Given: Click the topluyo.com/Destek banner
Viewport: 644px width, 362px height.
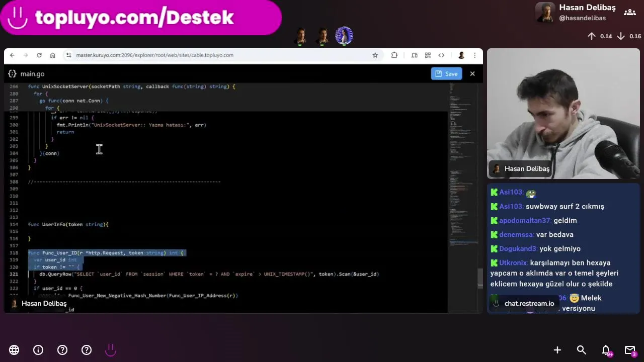Looking at the screenshot, I should click(x=141, y=18).
